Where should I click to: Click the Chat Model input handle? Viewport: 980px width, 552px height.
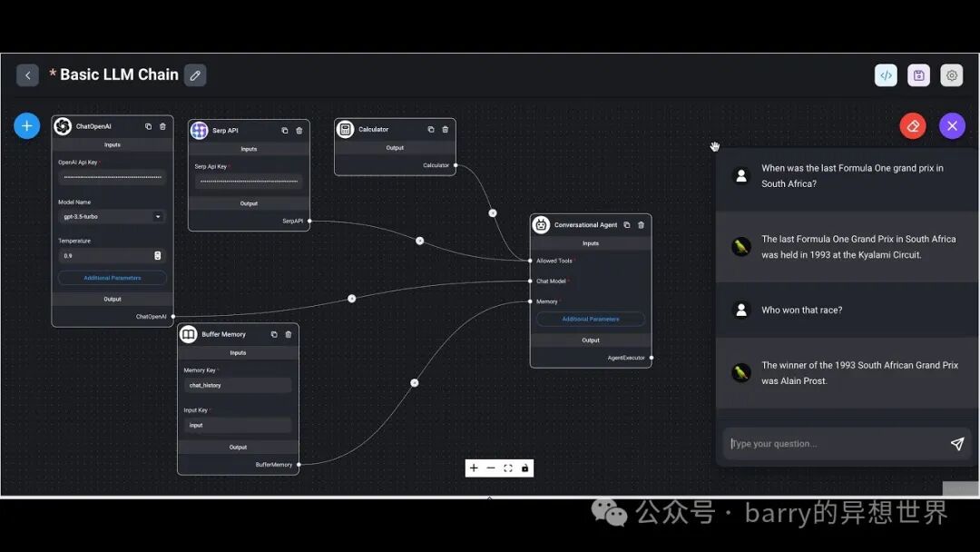530,281
